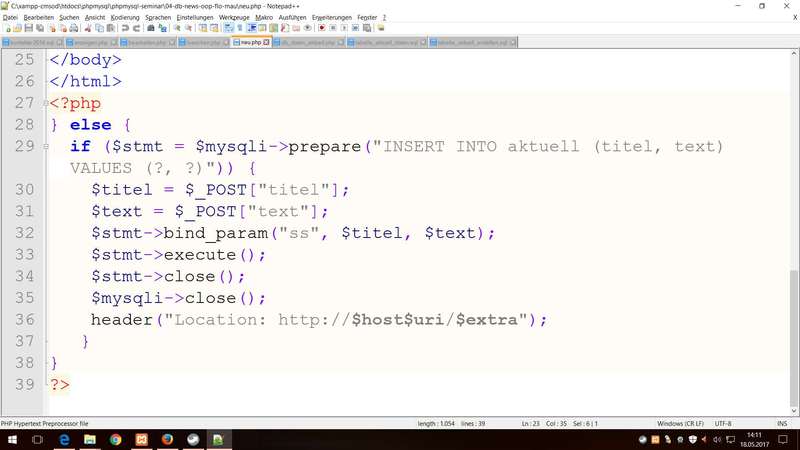Click the Print toolbar icon
The height and width of the screenshot is (450, 800).
[x=74, y=28]
